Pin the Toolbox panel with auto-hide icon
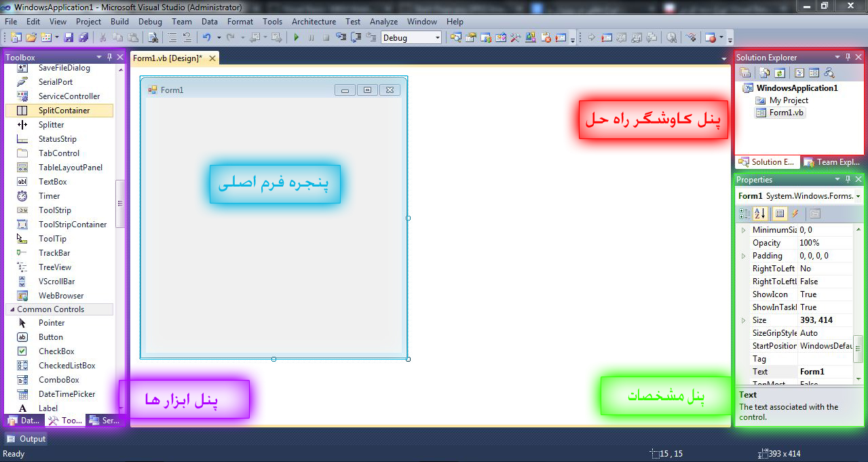 110,58
